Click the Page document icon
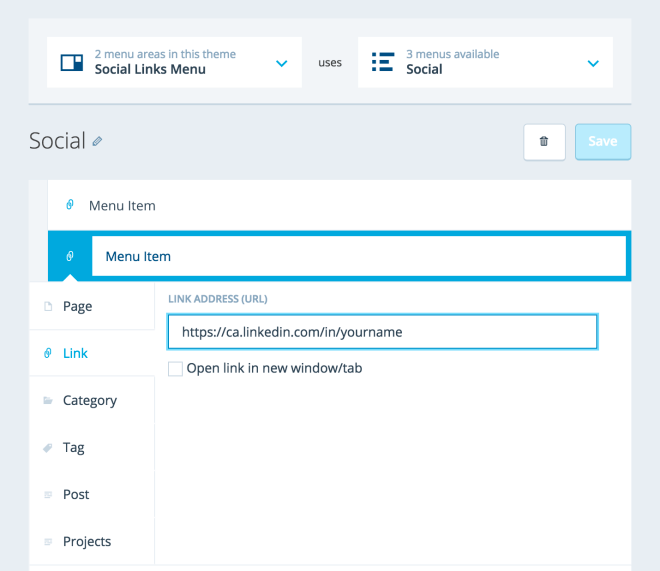The height and width of the screenshot is (571, 660). coord(47,307)
